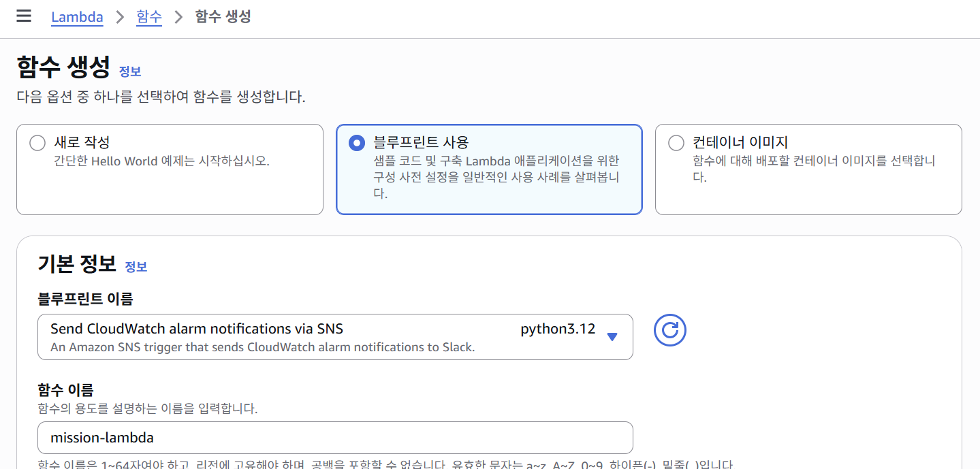The height and width of the screenshot is (469, 980).
Task: Click the refresh blueprint list icon
Action: tap(669, 331)
